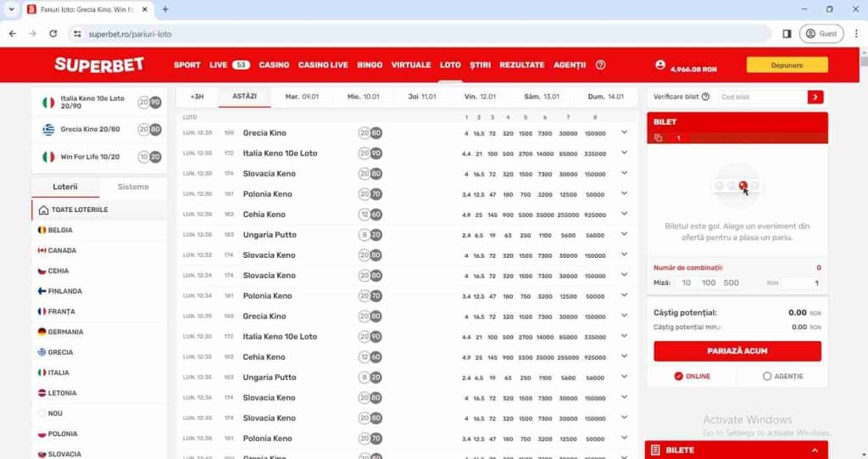Click the Superbet logo
Screen dimensions: 868x459
99,64
